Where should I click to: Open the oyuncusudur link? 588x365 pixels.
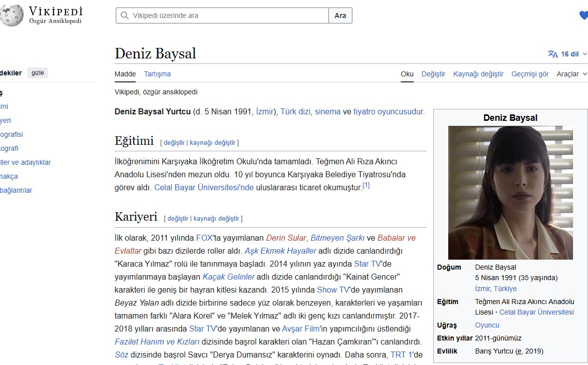pyautogui.click(x=400, y=111)
